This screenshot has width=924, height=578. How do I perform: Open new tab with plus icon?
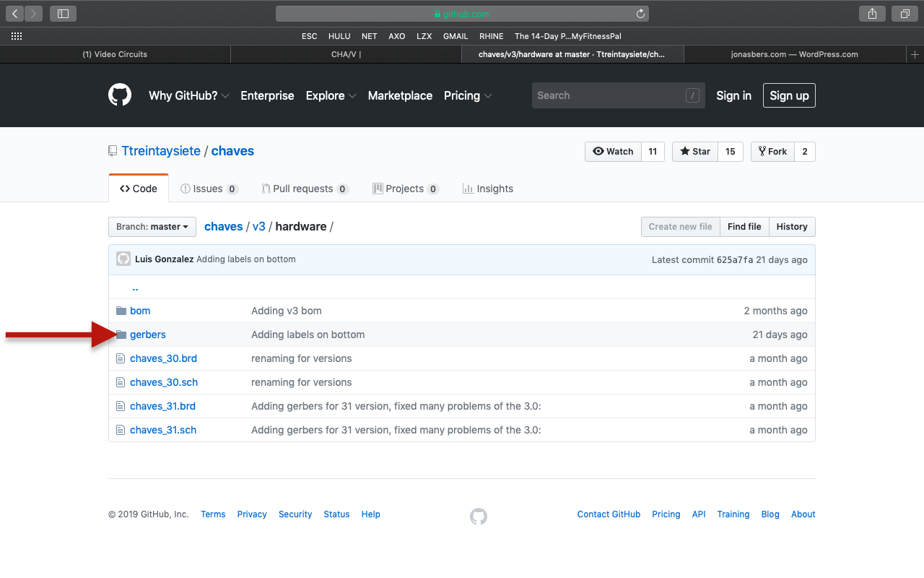[x=915, y=54]
